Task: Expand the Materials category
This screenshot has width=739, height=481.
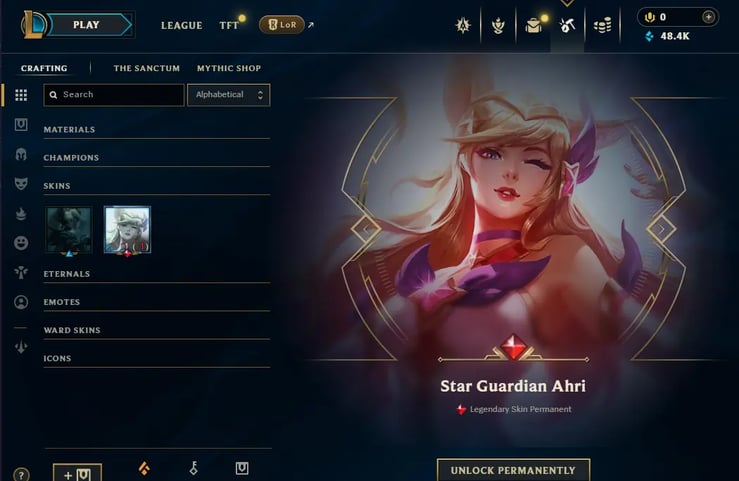Action: pyautogui.click(x=156, y=130)
